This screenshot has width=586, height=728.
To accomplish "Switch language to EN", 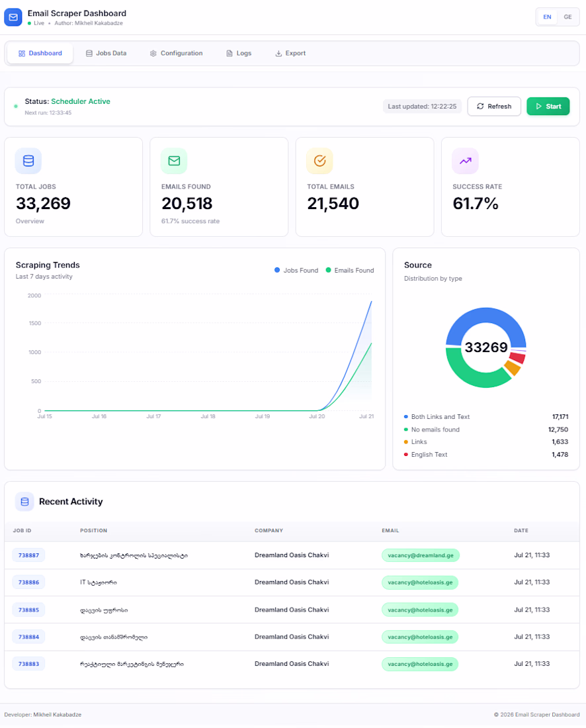I will click(547, 17).
